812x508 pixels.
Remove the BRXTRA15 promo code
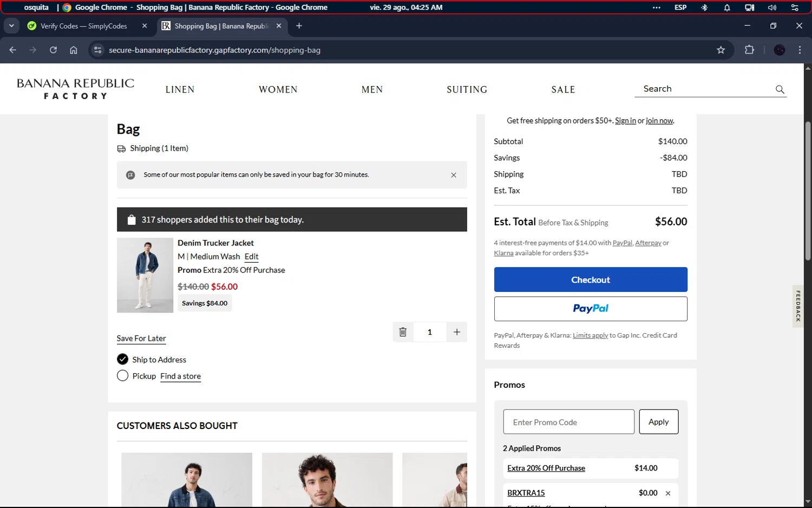pyautogui.click(x=668, y=493)
